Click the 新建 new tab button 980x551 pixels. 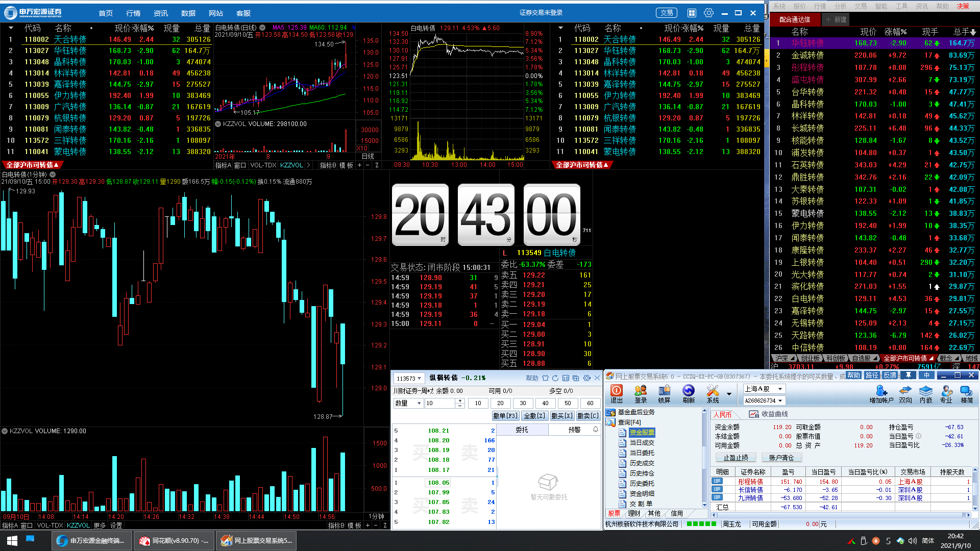click(836, 19)
